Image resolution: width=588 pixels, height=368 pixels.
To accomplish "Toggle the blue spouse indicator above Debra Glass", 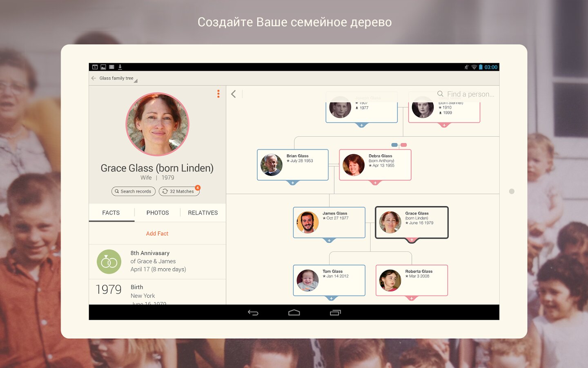I will coord(394,145).
